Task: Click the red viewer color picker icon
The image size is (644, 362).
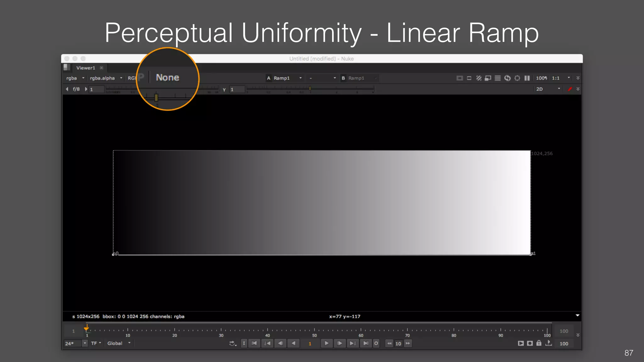Action: click(570, 89)
